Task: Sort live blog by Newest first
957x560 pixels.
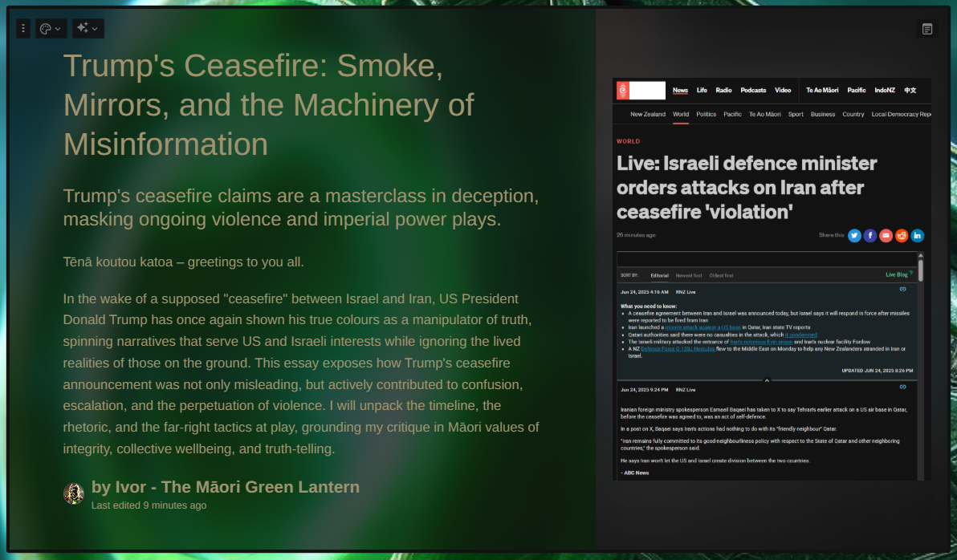Action: (x=689, y=275)
